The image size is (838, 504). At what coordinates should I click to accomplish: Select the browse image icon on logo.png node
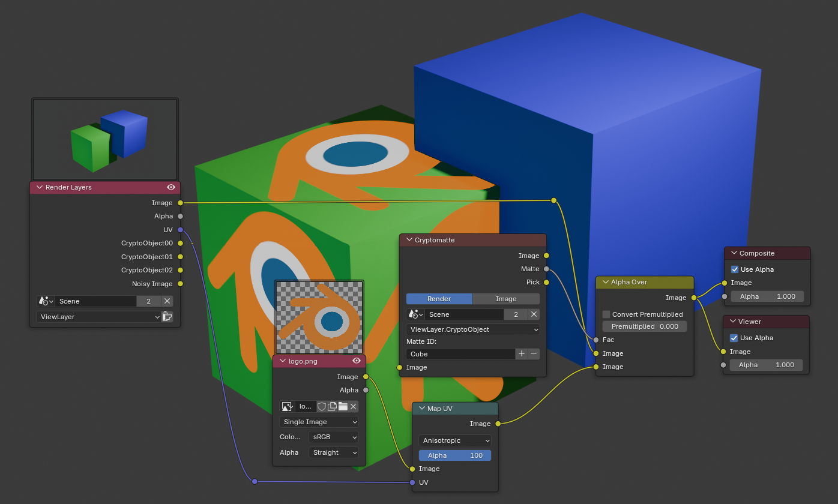click(x=287, y=406)
